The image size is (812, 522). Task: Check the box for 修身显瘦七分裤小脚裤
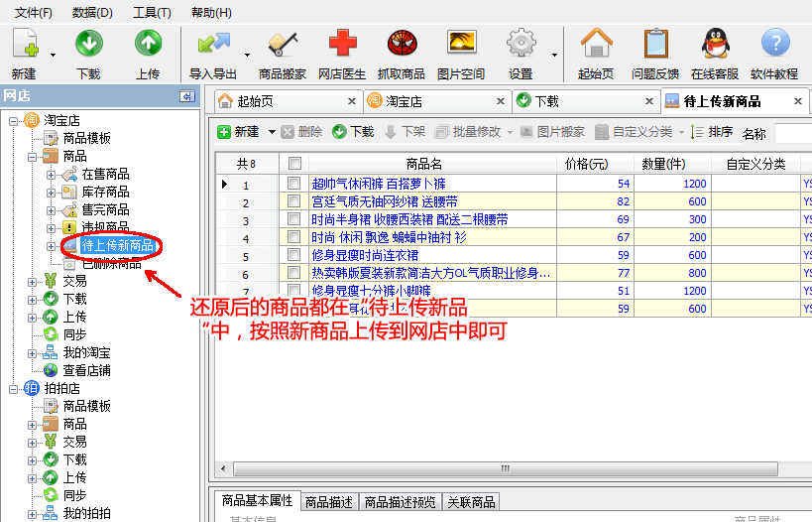[x=293, y=290]
